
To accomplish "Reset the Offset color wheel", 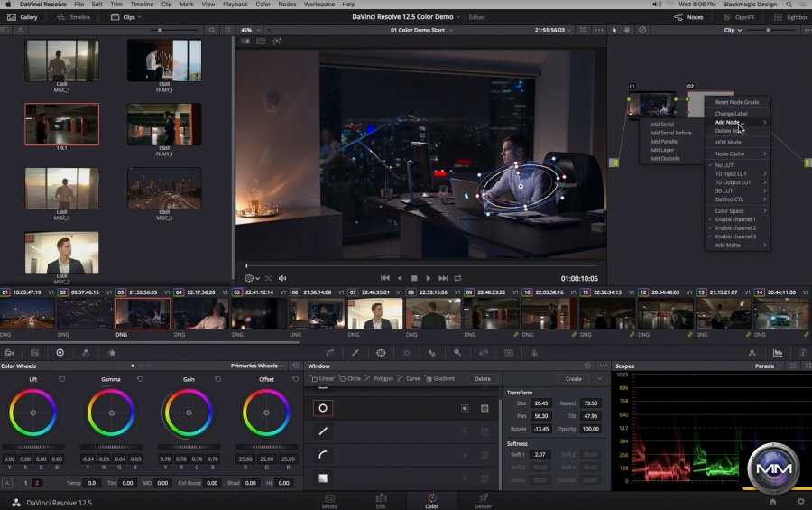I will pos(295,379).
